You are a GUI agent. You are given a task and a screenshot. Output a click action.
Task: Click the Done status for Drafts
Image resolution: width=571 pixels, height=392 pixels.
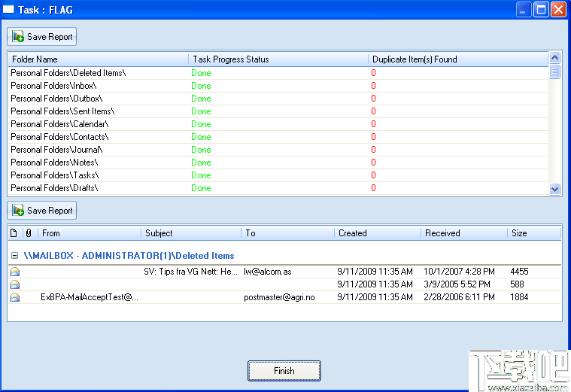(201, 188)
